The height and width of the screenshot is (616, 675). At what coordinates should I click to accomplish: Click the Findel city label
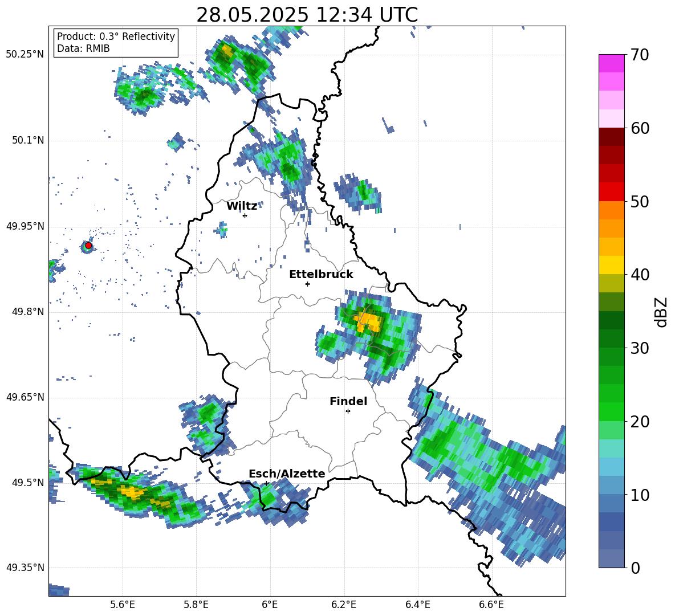point(348,401)
